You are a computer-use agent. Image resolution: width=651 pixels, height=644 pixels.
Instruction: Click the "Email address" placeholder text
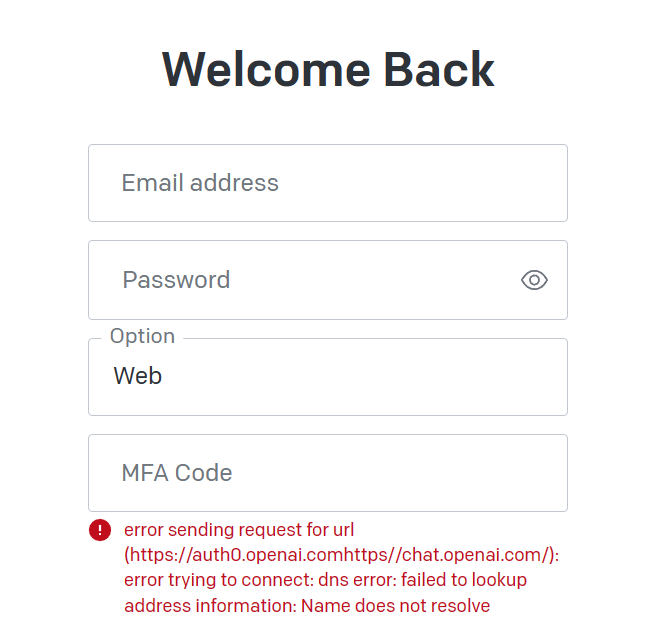(x=200, y=183)
